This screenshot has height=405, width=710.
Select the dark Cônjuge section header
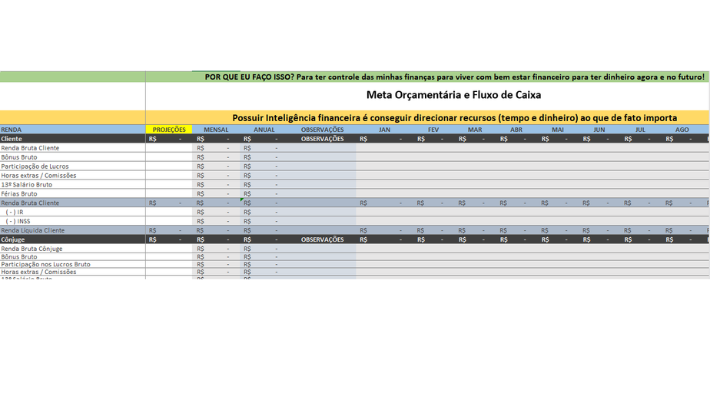14,240
